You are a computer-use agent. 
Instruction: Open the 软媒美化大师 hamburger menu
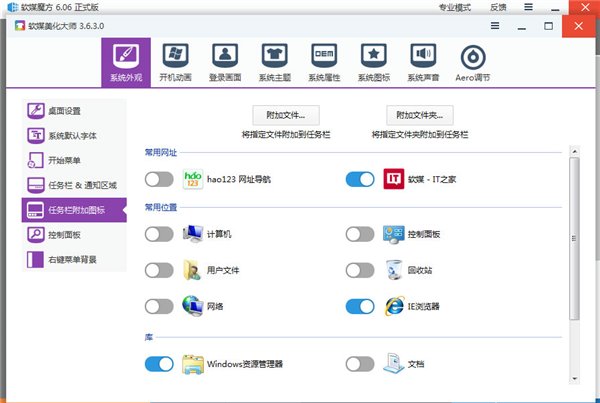coord(495,26)
